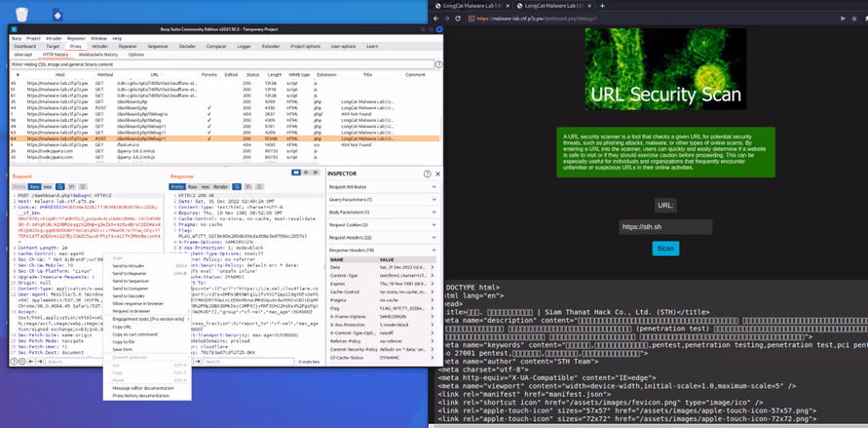The height and width of the screenshot is (428, 868).
Task: Open the file shortcut icon on desktop
Action: coord(57,15)
